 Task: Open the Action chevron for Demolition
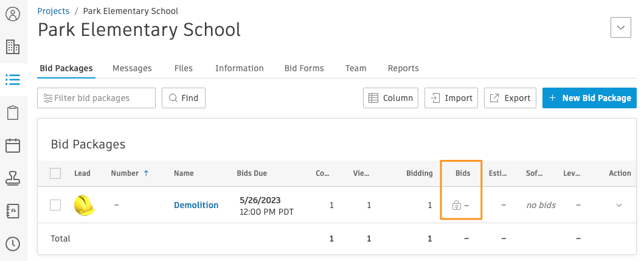pos(619,206)
